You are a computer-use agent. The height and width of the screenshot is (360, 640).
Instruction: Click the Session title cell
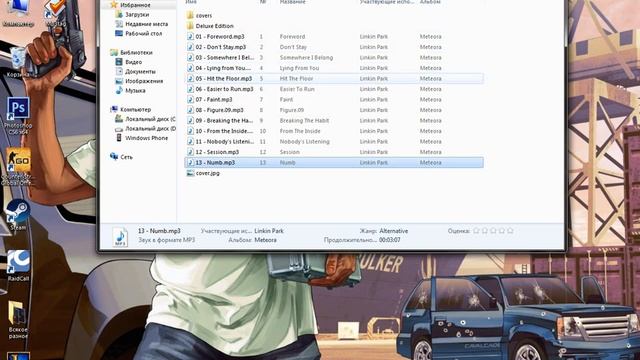pyautogui.click(x=290, y=152)
